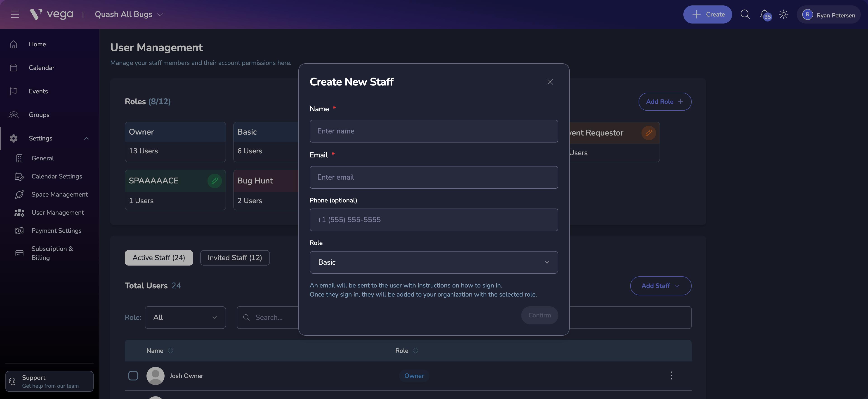Image resolution: width=868 pixels, height=399 pixels.
Task: Toggle light mode with the sun icon
Action: 784,14
